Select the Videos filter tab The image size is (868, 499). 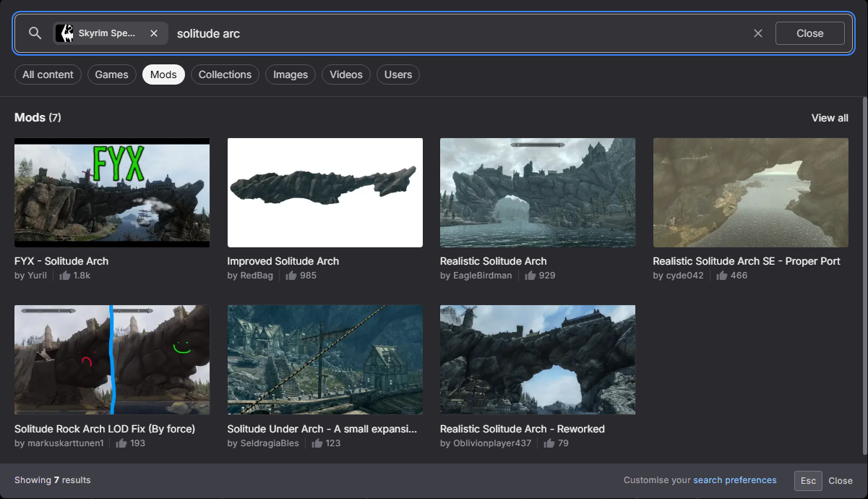[x=346, y=74]
